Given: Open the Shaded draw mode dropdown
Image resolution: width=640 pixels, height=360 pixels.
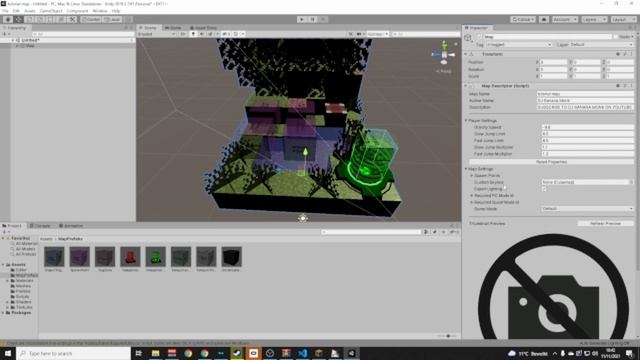Looking at the screenshot, I should 157,34.
